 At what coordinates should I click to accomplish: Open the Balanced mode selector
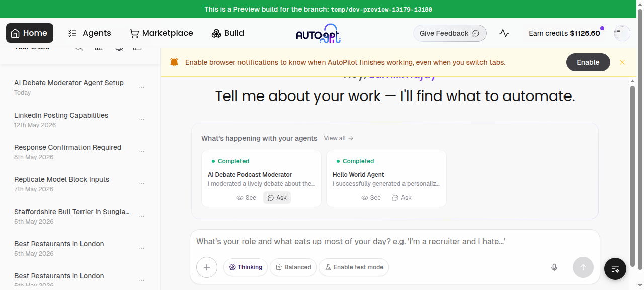[x=293, y=267]
